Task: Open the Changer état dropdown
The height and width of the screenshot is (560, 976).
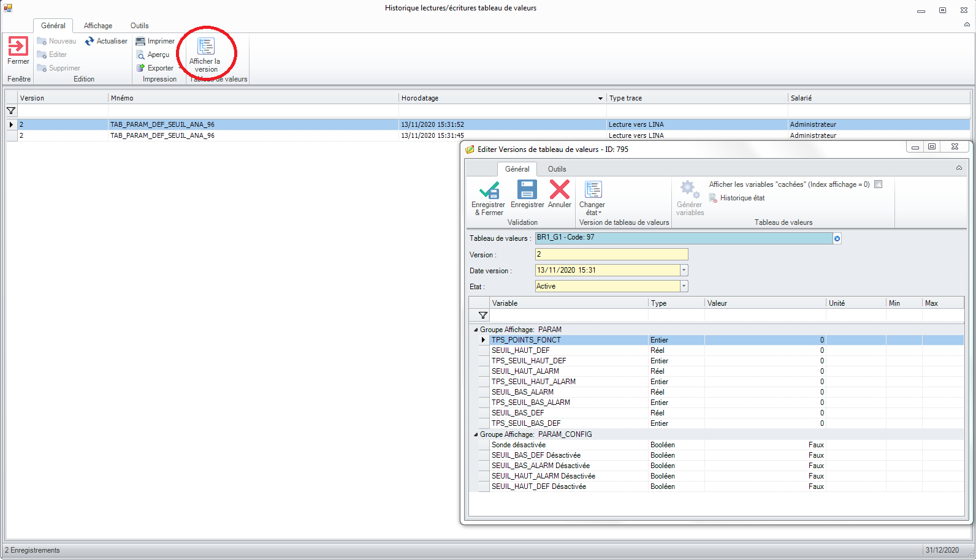Action: click(x=592, y=197)
